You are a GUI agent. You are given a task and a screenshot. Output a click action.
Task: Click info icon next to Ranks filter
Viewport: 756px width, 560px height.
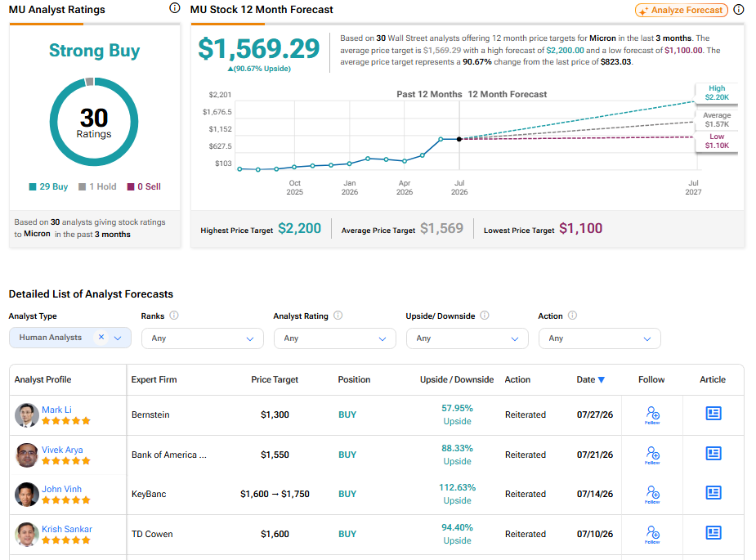(174, 316)
